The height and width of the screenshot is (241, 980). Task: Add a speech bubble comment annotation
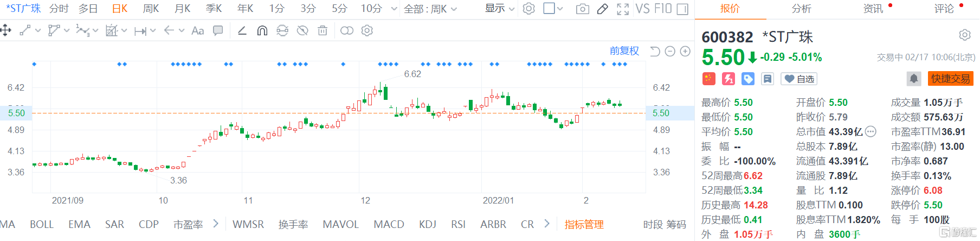(218, 30)
